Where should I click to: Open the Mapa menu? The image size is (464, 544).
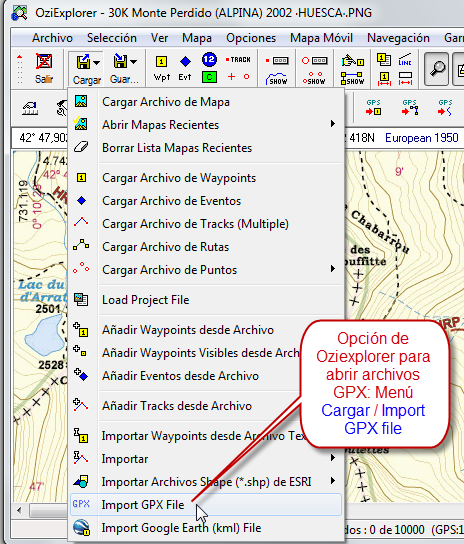click(197, 38)
